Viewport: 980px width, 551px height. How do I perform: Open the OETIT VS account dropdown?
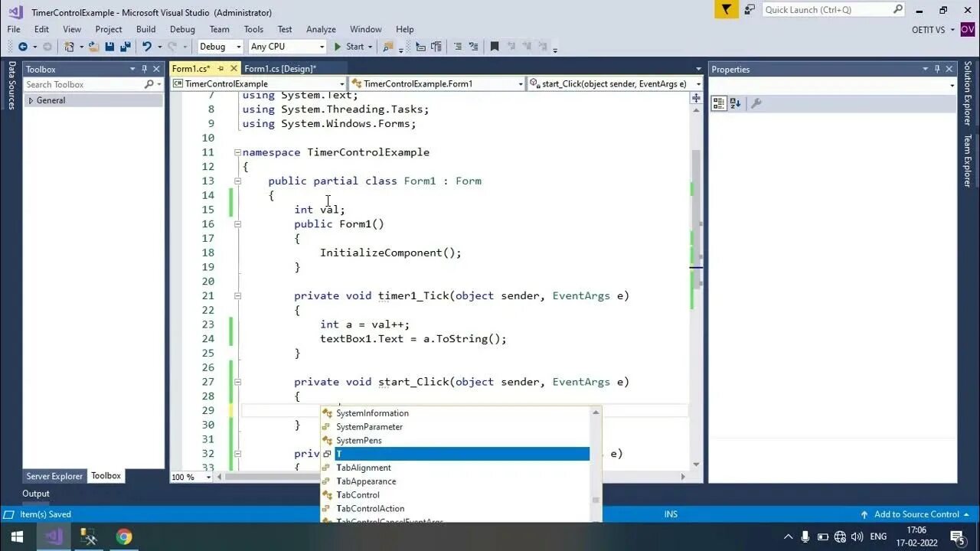point(933,29)
